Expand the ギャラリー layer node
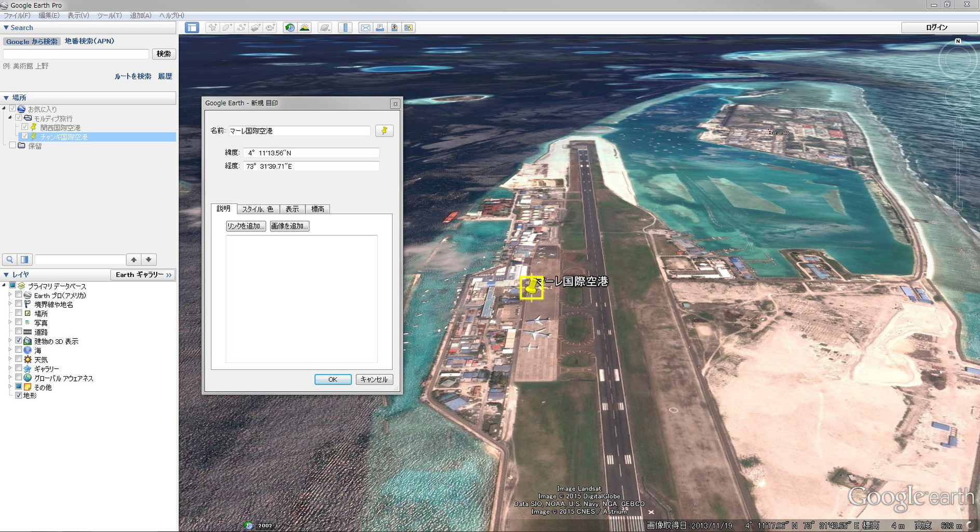The width and height of the screenshot is (980, 532). coord(10,368)
